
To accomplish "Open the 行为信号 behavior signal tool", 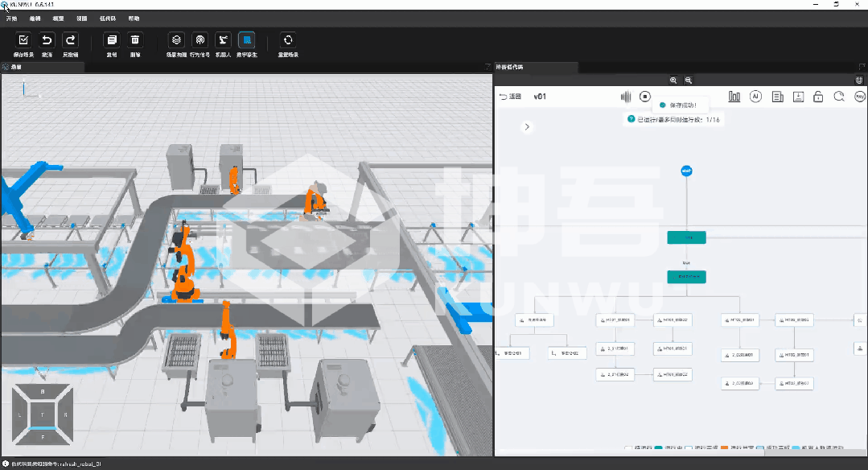I will tap(200, 40).
